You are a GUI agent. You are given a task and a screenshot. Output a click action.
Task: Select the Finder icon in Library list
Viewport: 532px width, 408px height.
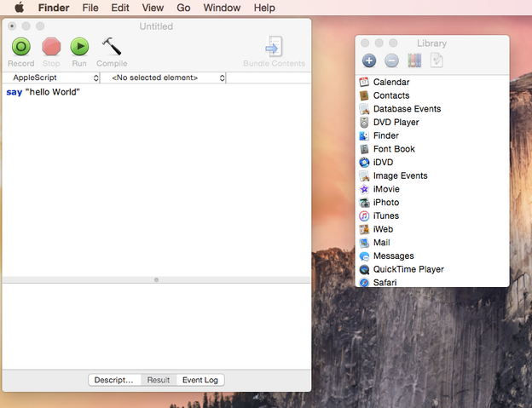(x=364, y=135)
